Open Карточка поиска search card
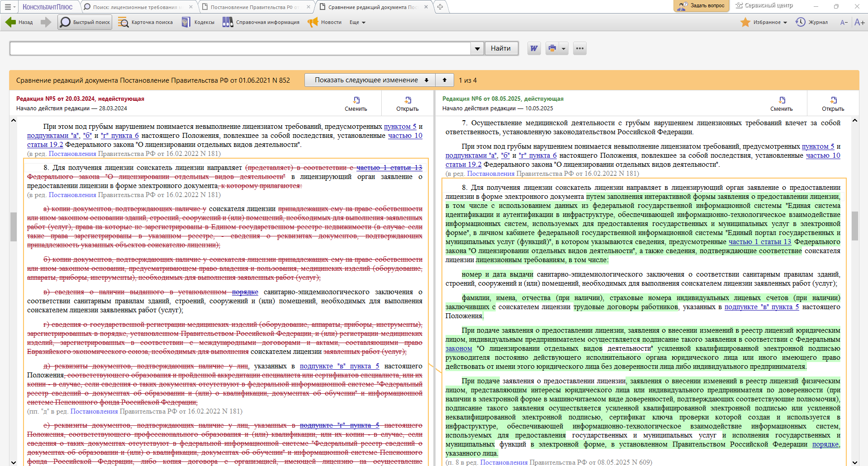Viewport: 868px width, 466px height. click(x=146, y=22)
